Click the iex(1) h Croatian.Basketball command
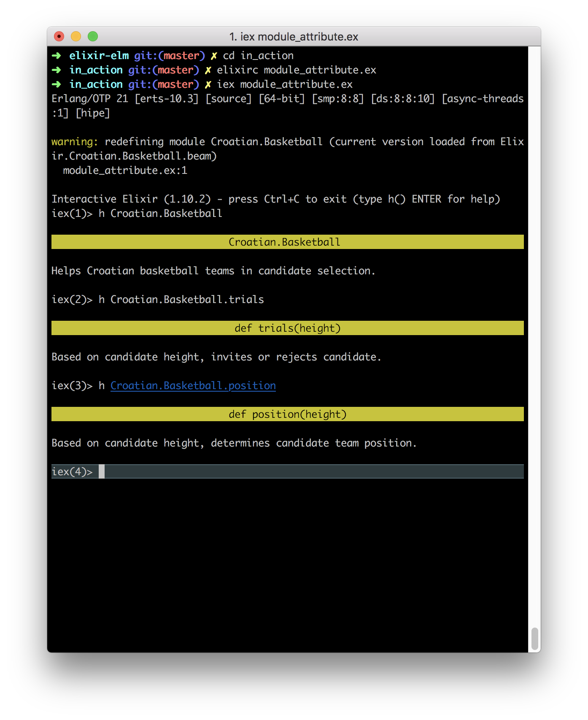Viewport: 588px width, 720px height. click(137, 214)
